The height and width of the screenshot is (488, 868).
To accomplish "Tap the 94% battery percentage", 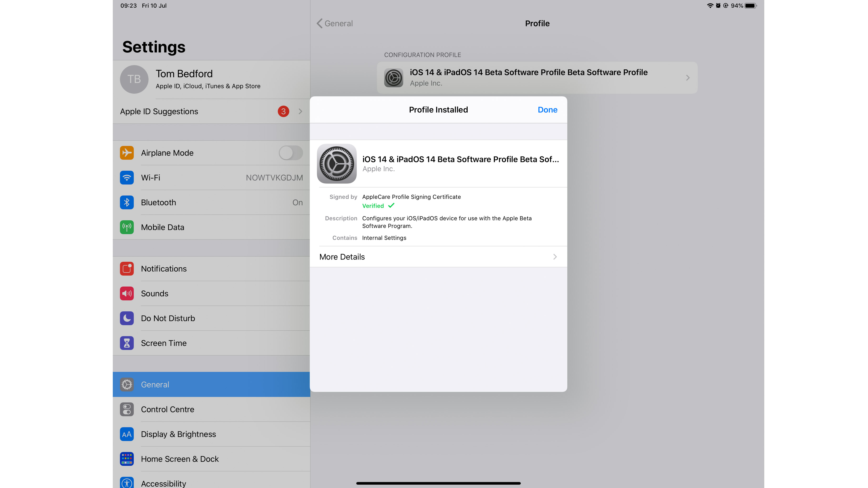I will (x=737, y=6).
